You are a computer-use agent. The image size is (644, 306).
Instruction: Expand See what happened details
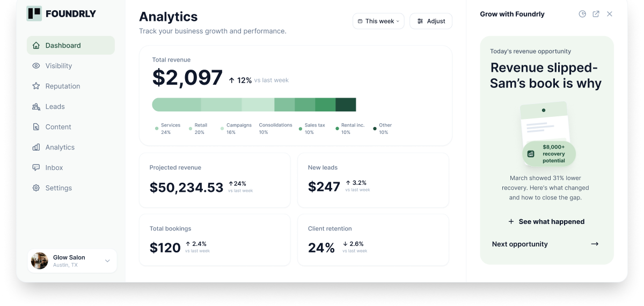click(x=546, y=221)
